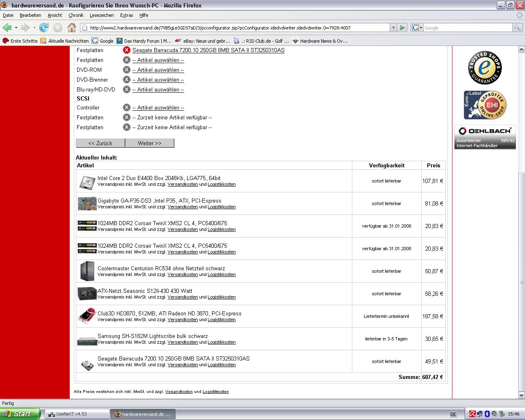The image size is (525, 420).
Task: Open the Das Handy Forum bookmark
Action: click(144, 41)
